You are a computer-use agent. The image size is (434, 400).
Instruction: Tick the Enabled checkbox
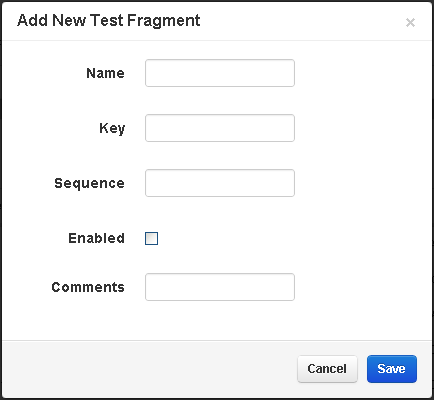point(151,238)
